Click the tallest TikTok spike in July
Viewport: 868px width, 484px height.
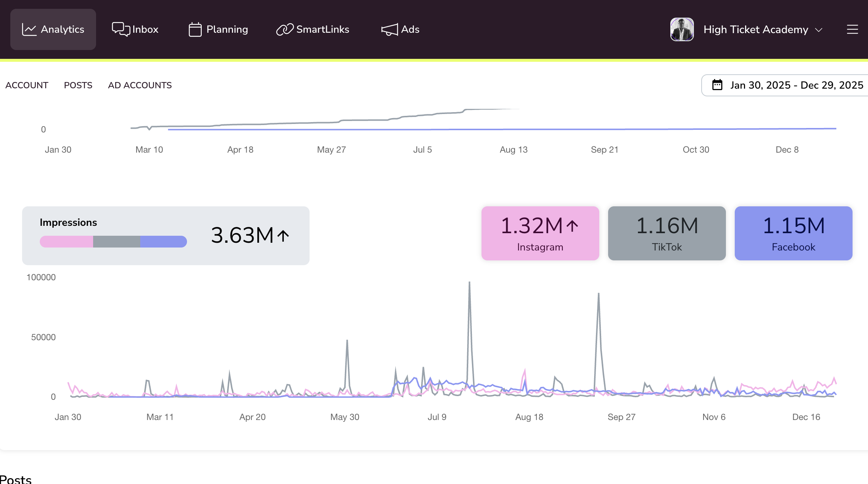469,282
